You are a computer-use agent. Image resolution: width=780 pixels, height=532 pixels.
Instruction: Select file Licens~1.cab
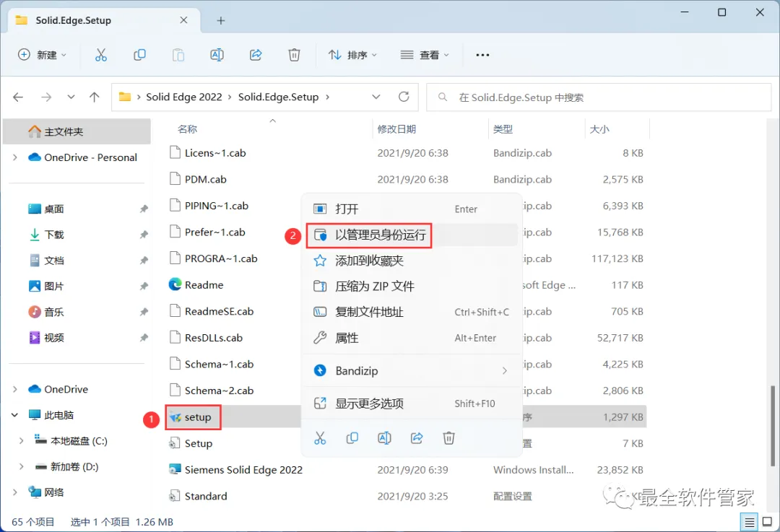[x=215, y=153]
